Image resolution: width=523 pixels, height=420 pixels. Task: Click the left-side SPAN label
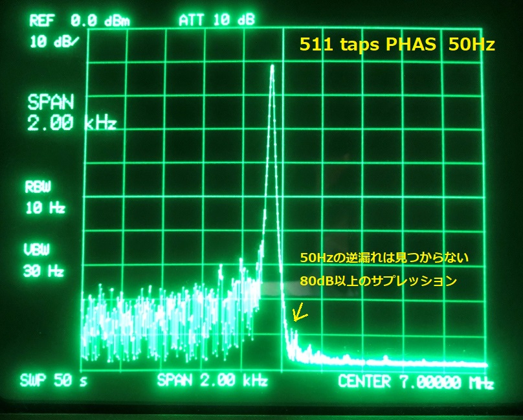[x=50, y=102]
